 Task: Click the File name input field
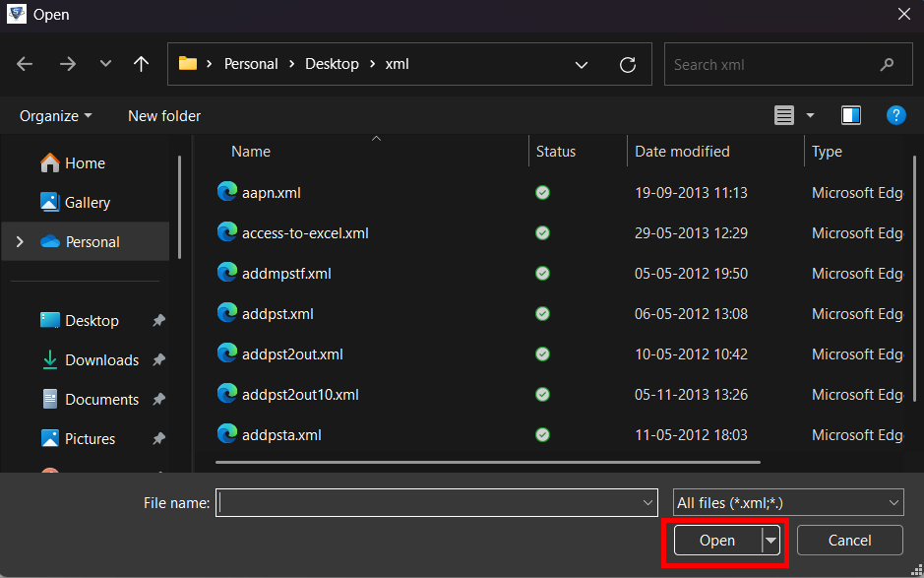tap(436, 502)
